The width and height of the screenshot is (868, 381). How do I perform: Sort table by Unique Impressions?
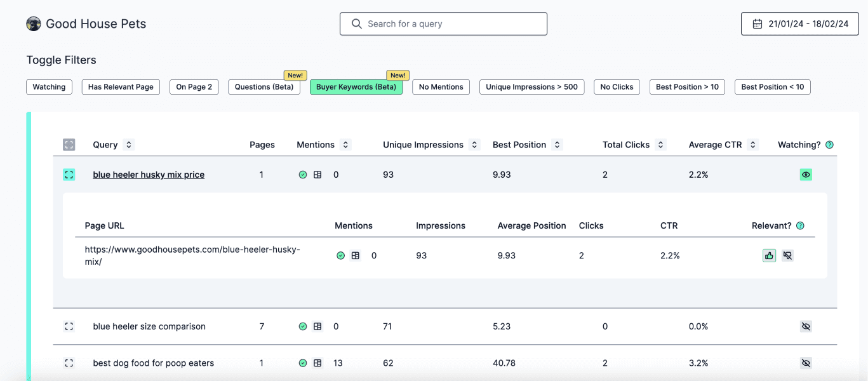coord(474,145)
